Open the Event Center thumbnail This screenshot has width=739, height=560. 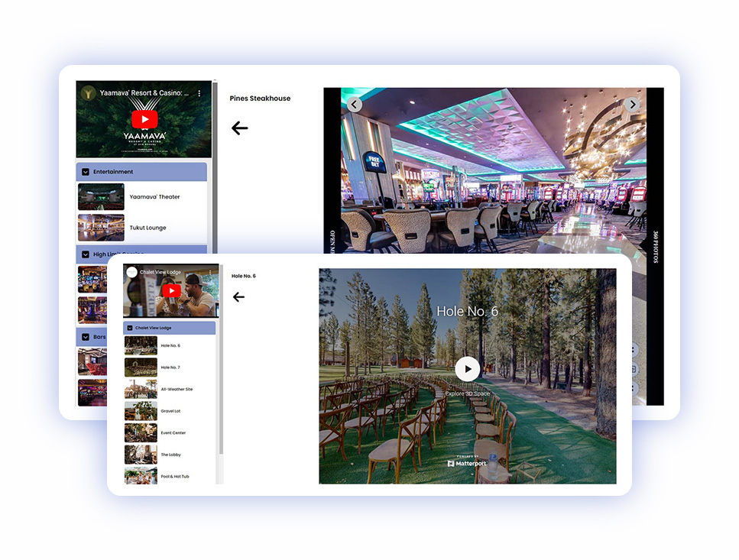point(141,433)
